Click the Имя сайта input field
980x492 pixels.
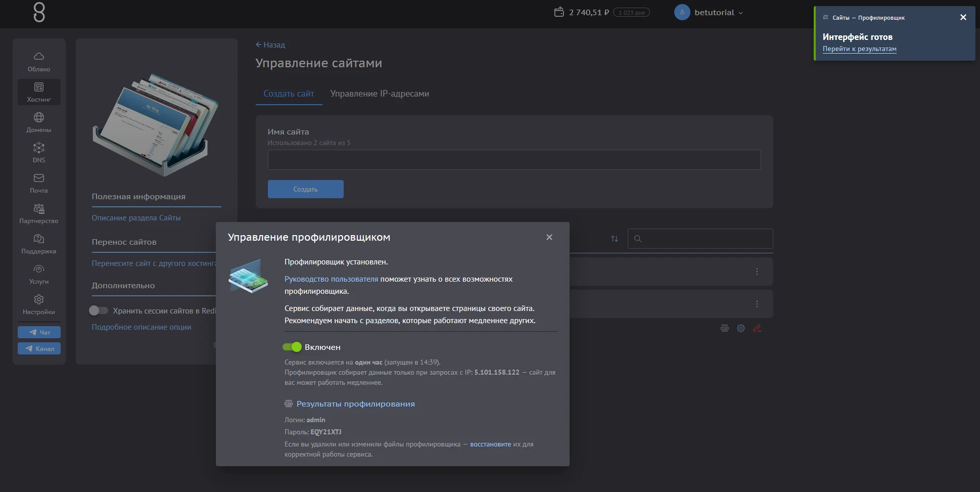tap(514, 160)
